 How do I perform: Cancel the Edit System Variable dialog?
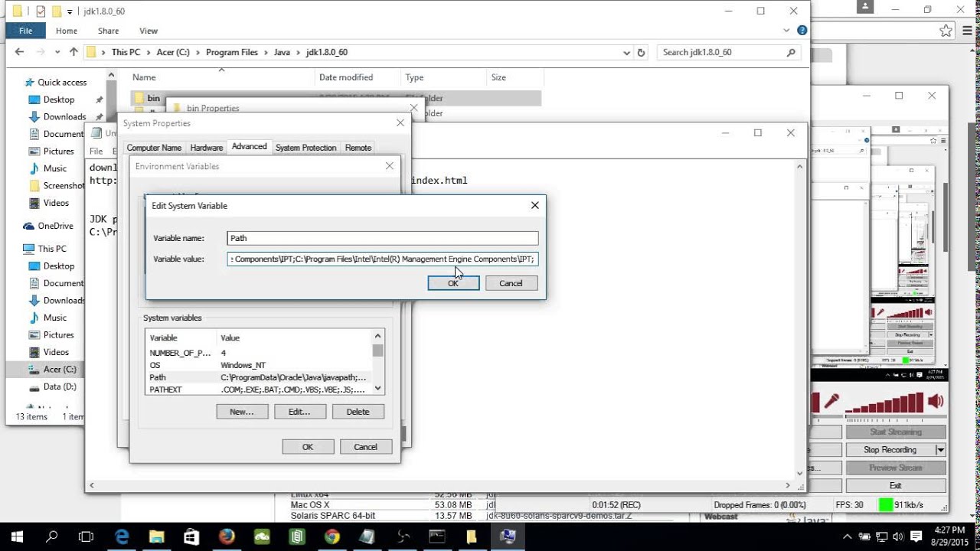[x=511, y=283]
